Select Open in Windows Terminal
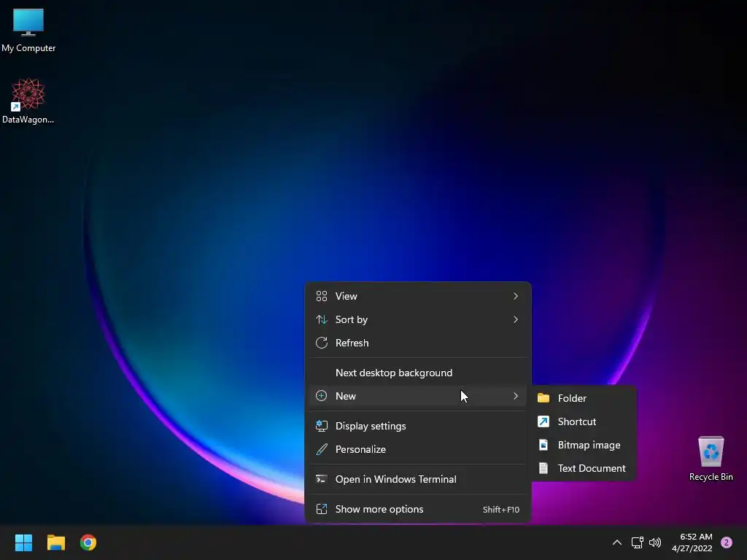The image size is (747, 560). click(x=417, y=480)
